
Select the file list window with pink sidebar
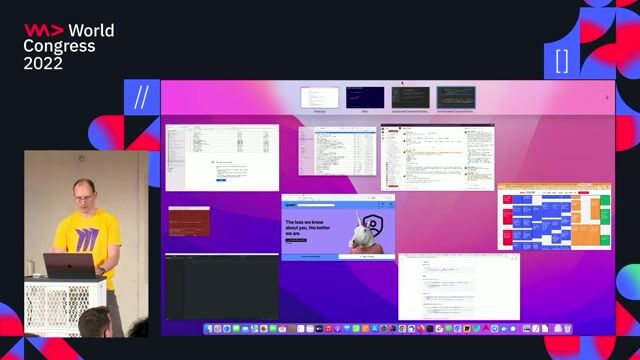pos(338,151)
